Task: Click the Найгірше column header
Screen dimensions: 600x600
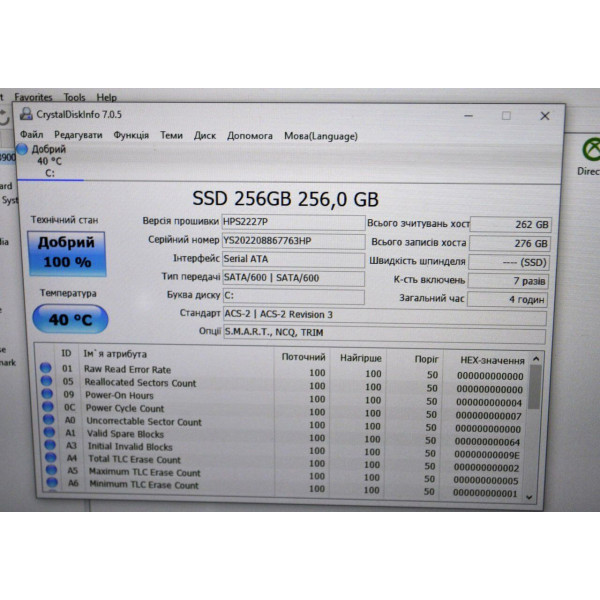Action: click(361, 358)
